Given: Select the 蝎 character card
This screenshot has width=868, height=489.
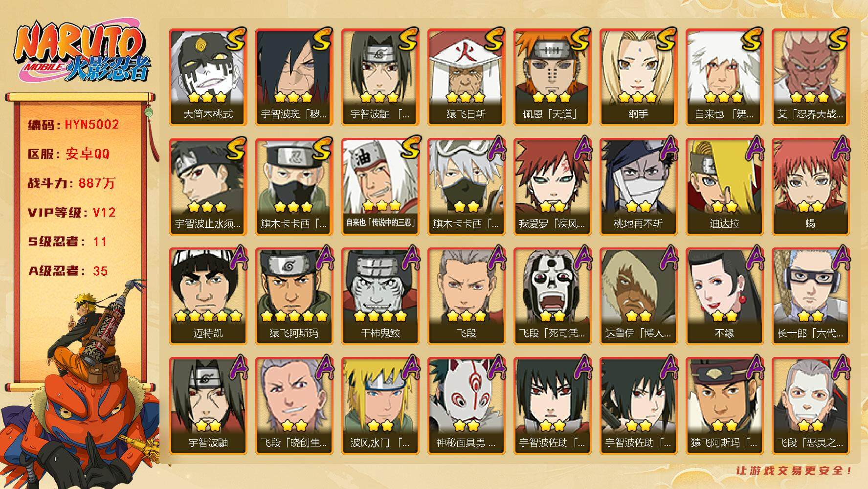Looking at the screenshot, I should click(x=810, y=187).
